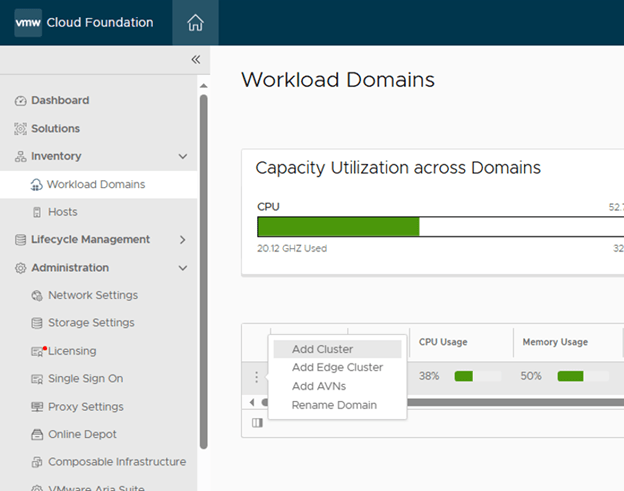Open Licensing with the red alert dot
624x491 pixels.
point(71,351)
